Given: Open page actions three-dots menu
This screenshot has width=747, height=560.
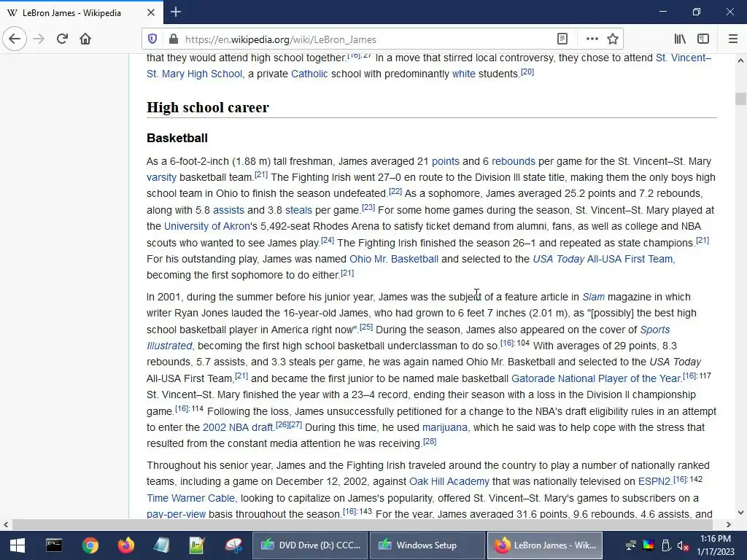Looking at the screenshot, I should click(x=592, y=39).
